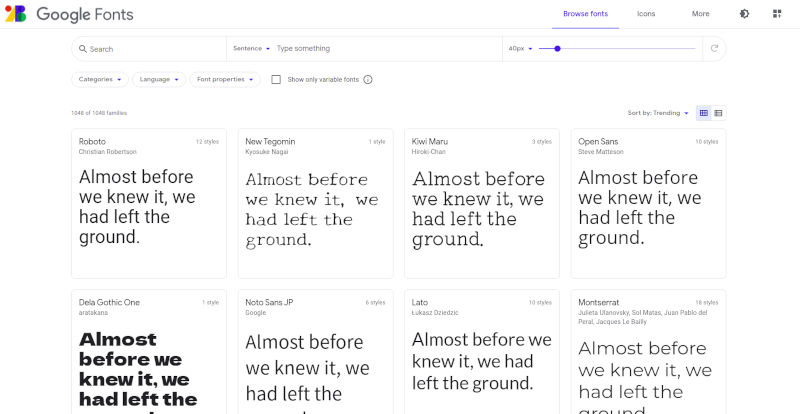Image resolution: width=800 pixels, height=414 pixels.
Task: Open the Categories filter dropdown
Action: pyautogui.click(x=100, y=80)
